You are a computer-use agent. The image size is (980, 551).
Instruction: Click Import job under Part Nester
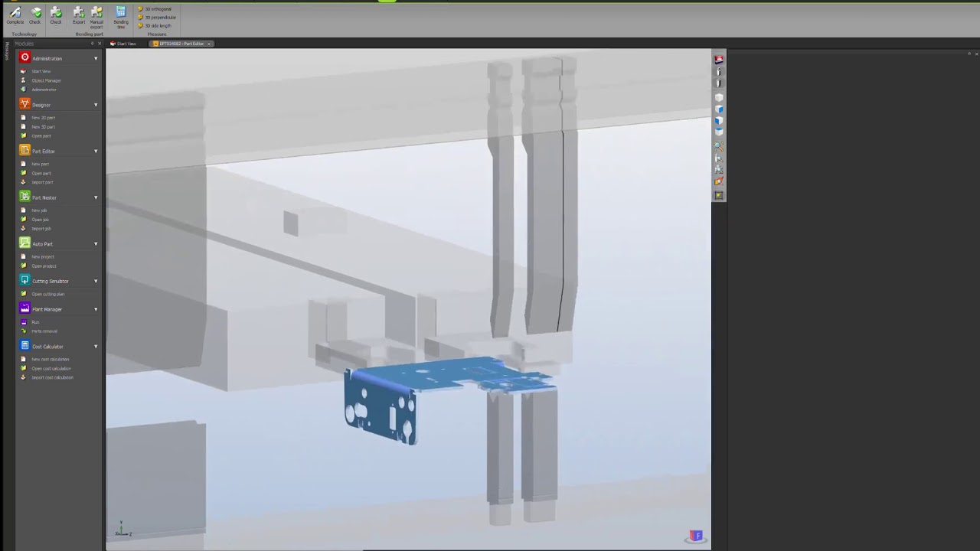pos(41,229)
